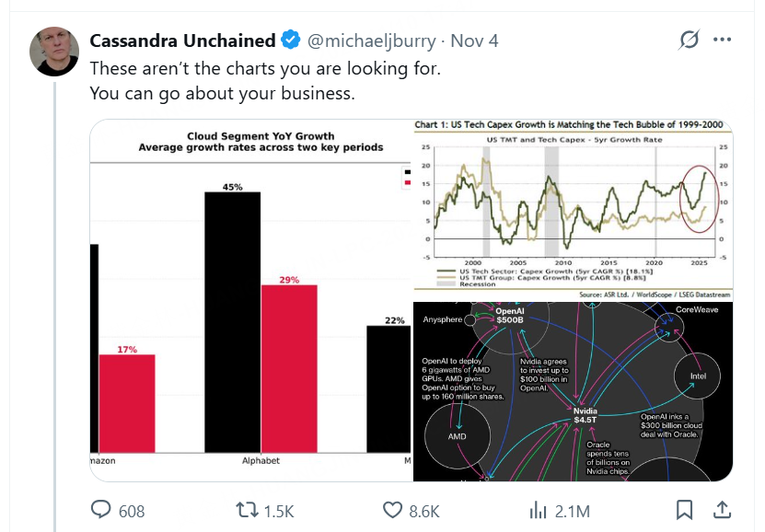Click the share upload icon
The image size is (765, 532).
click(723, 510)
